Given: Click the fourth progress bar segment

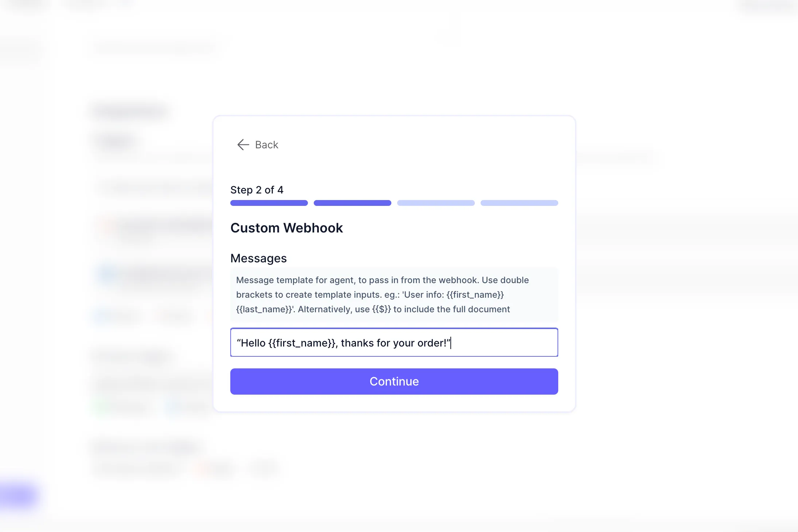Looking at the screenshot, I should 519,203.
